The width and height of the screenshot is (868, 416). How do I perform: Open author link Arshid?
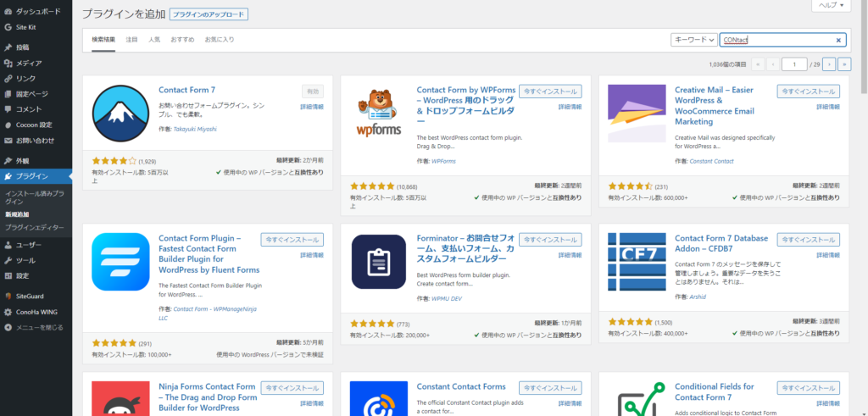pyautogui.click(x=698, y=297)
